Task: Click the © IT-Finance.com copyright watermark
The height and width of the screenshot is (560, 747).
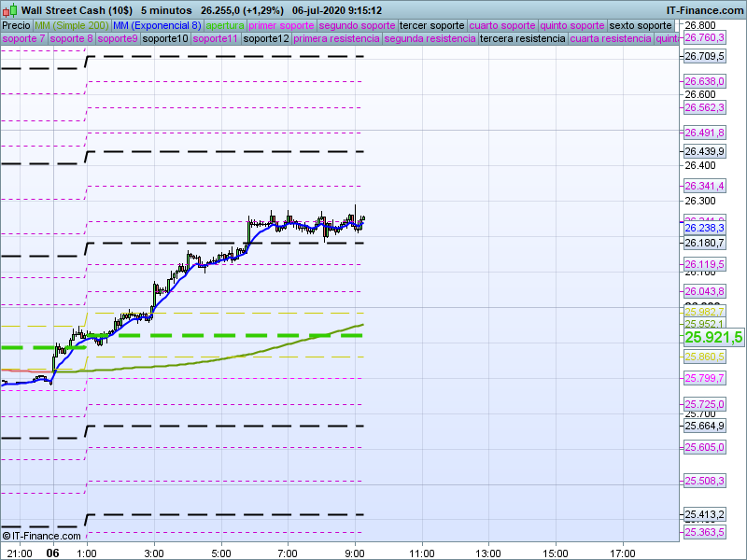Action: pyautogui.click(x=42, y=535)
